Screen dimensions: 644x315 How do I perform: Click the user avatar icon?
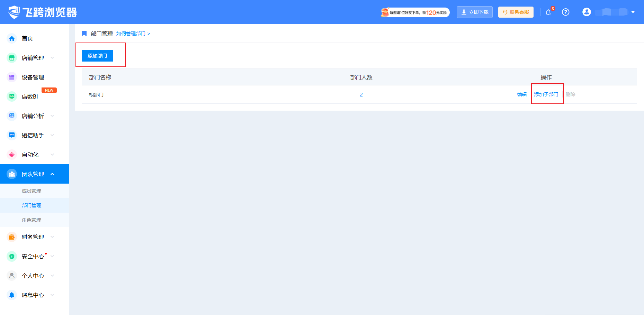coord(587,12)
